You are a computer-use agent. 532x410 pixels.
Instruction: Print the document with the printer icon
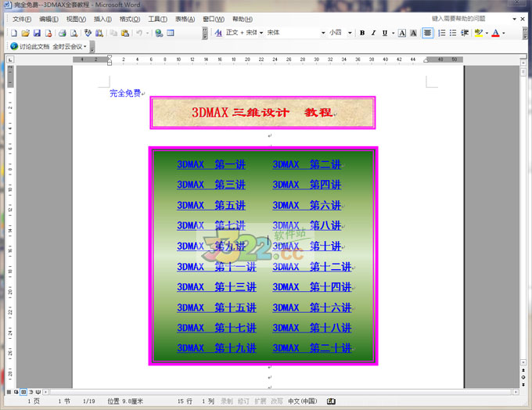pyautogui.click(x=62, y=33)
